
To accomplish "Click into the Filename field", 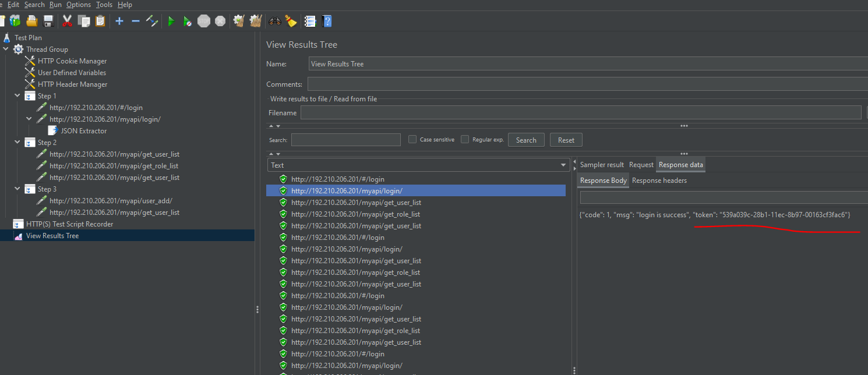I will point(581,112).
